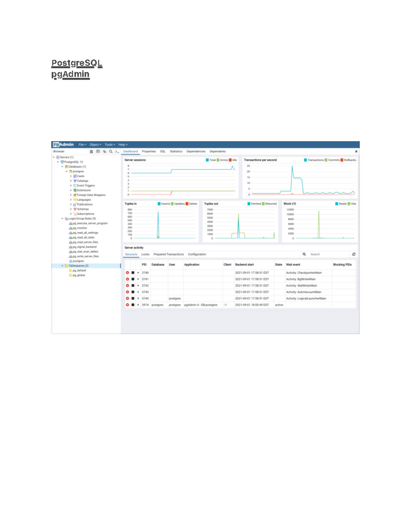Screen dimensions: 411x532
Task: Open the Query Tool toolbar icon
Action: 91,151
